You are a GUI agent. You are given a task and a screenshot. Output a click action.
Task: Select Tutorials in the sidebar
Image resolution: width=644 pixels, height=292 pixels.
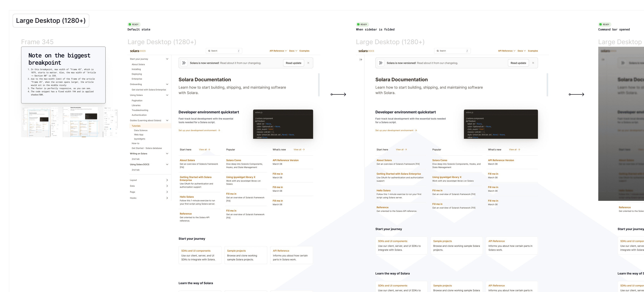(136, 126)
